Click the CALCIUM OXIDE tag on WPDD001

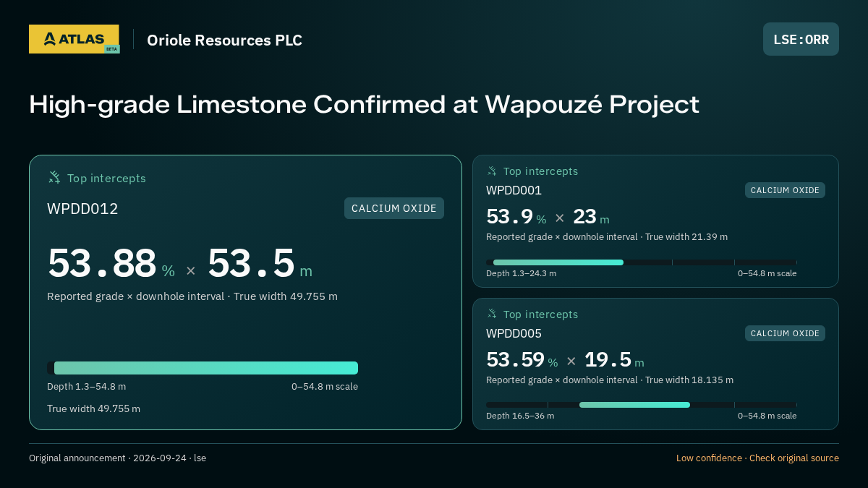(x=785, y=190)
